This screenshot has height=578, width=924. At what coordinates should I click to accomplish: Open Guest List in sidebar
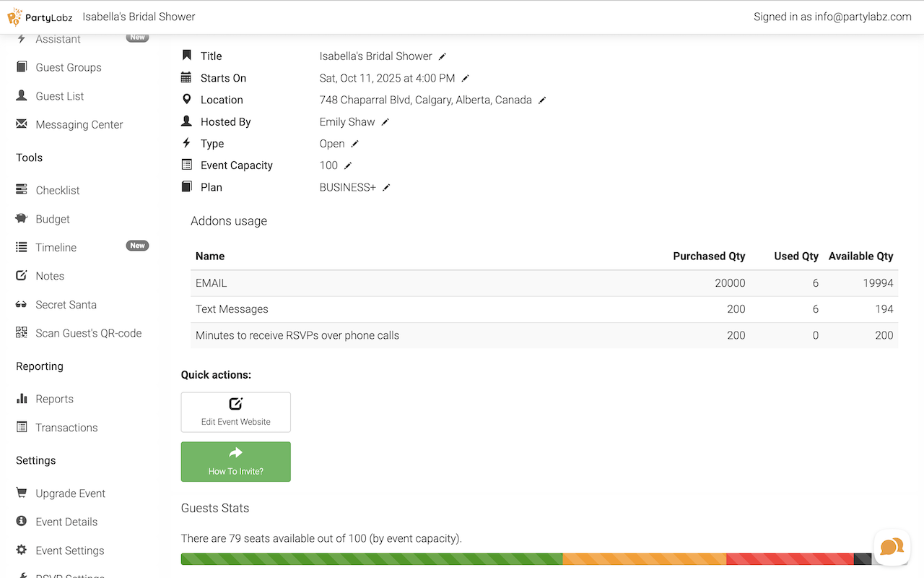(60, 96)
